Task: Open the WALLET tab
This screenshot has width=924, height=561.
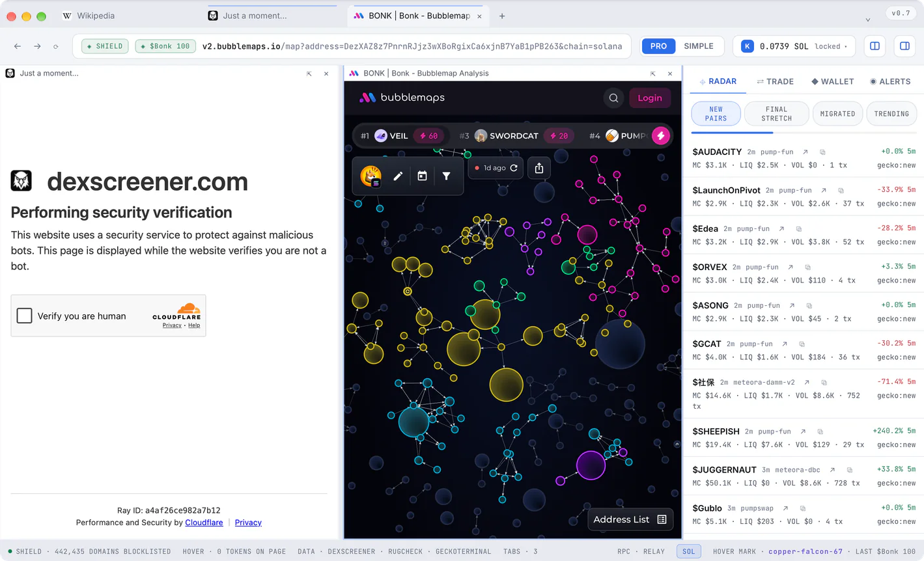Action: pyautogui.click(x=832, y=81)
